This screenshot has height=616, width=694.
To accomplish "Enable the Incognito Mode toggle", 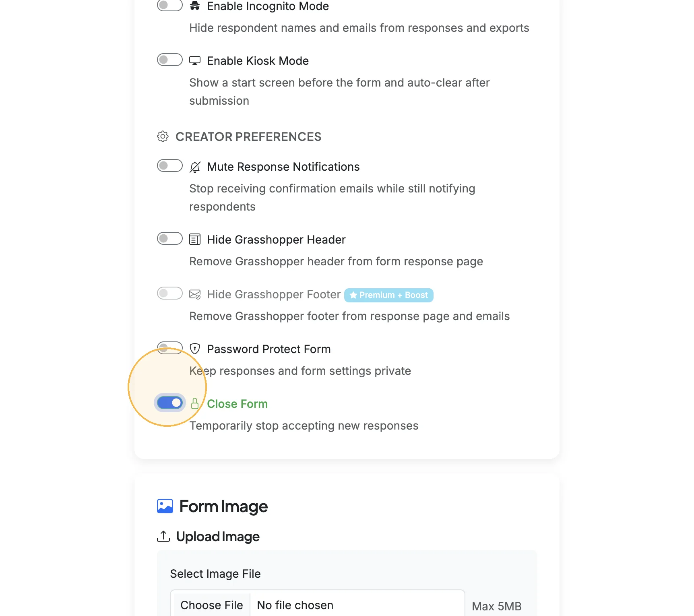I will tap(170, 5).
